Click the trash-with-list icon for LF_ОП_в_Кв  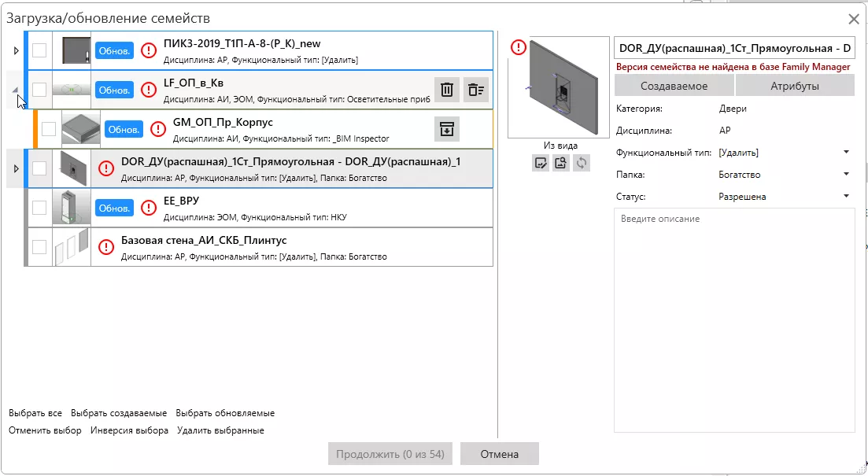click(475, 90)
